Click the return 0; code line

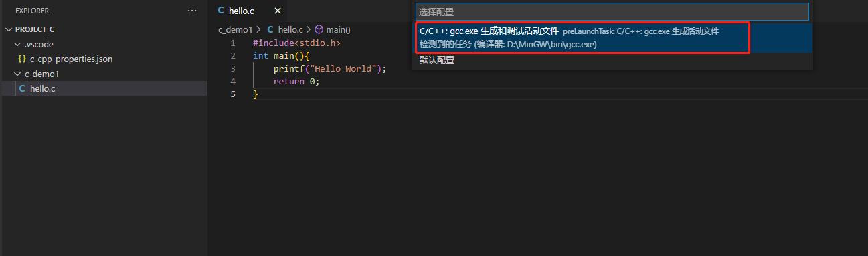[x=296, y=81]
